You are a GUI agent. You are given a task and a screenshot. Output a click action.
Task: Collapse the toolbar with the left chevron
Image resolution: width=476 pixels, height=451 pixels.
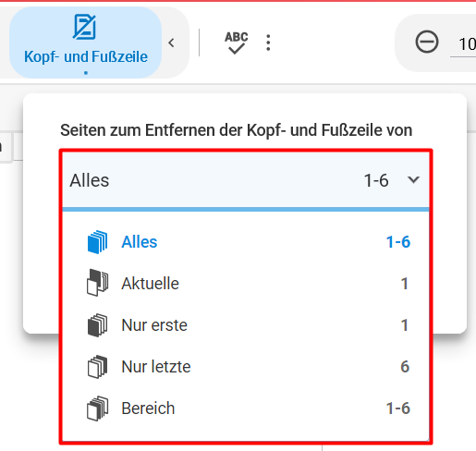click(x=172, y=43)
